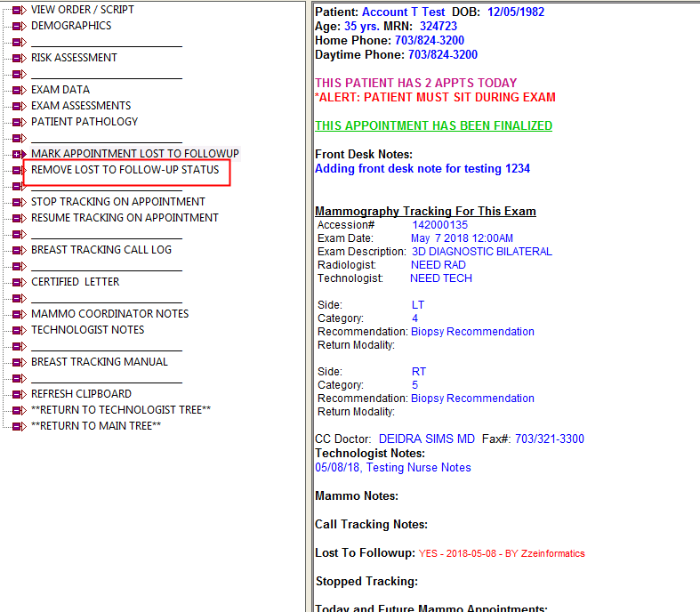Choose STOP TRACKING ON APPOINTMENT
The image size is (700, 612).
tap(117, 202)
